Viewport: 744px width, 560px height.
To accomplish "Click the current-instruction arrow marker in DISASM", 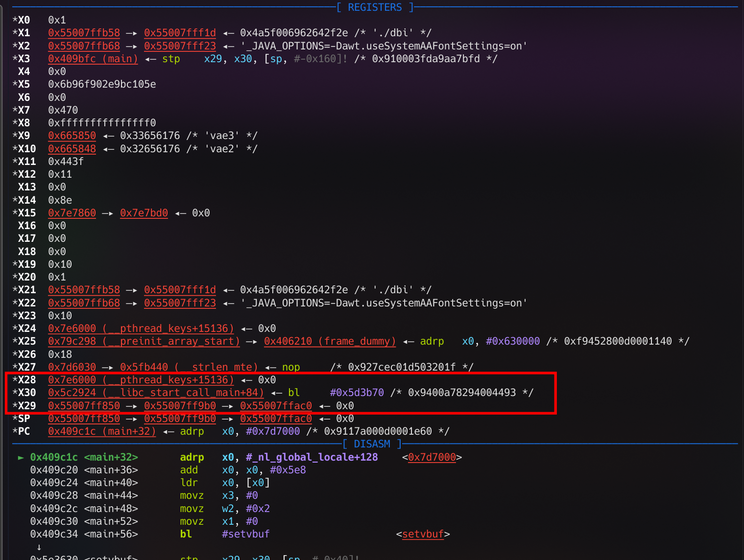I will (x=21, y=457).
